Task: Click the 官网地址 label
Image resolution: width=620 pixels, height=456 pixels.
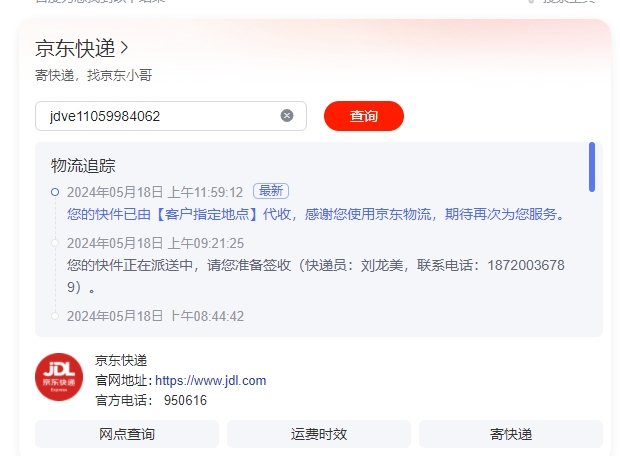Action: click(124, 380)
